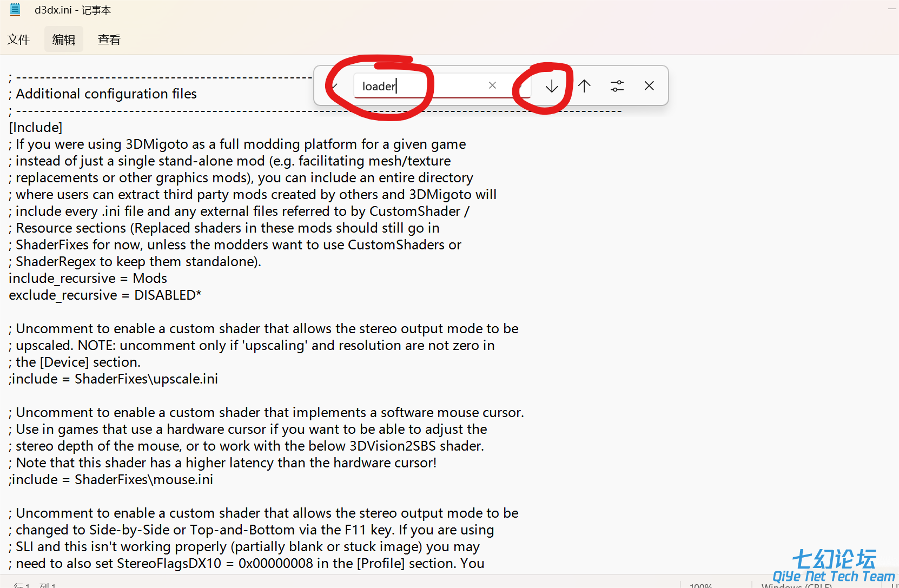
Task: Place cursor on the [Include] section line
Action: pos(36,128)
